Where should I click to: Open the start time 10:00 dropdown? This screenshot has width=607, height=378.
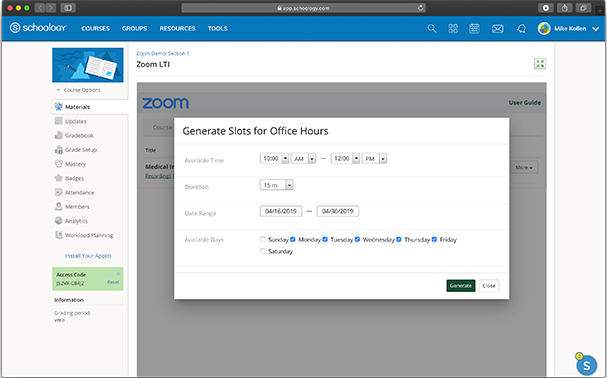274,158
